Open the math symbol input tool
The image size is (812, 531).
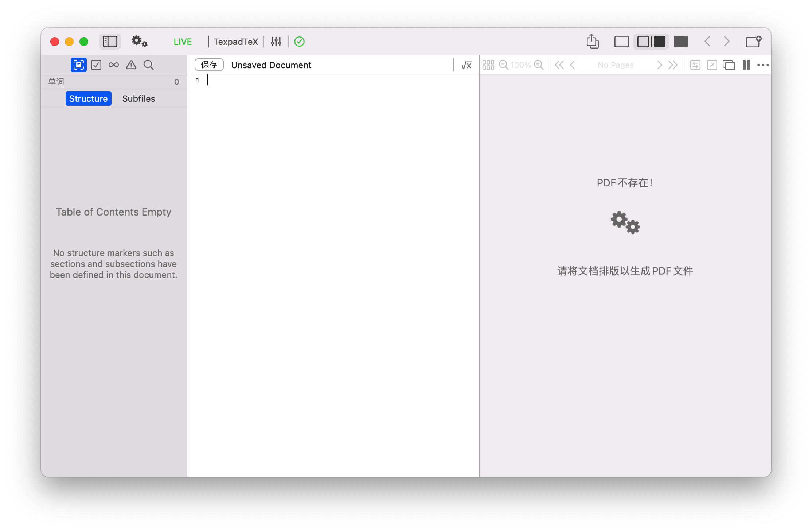(466, 65)
